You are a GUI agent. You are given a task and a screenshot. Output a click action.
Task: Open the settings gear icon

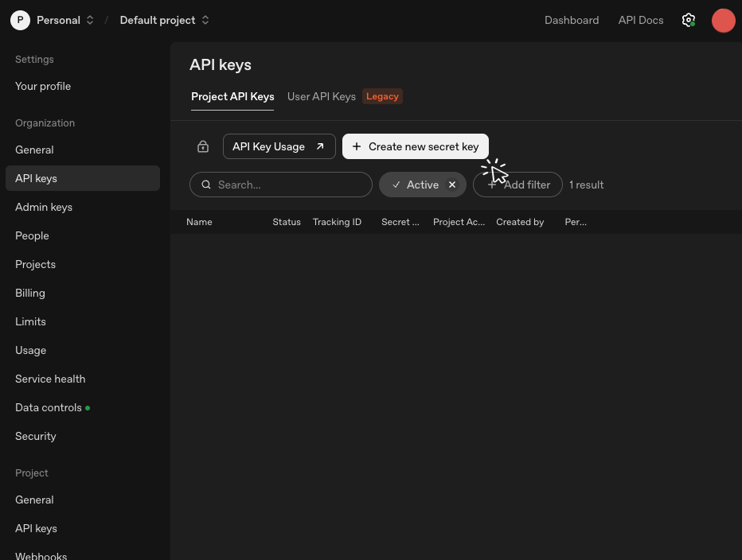click(x=689, y=21)
